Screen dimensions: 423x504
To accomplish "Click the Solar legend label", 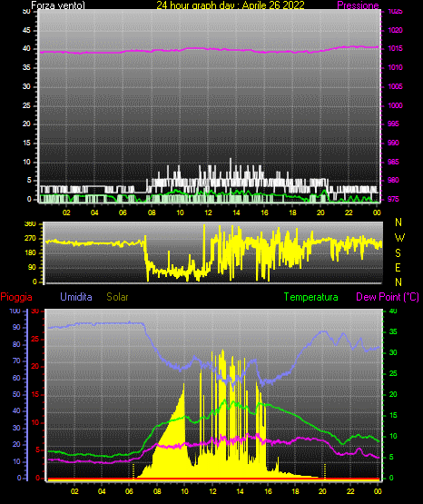I will click(117, 297).
